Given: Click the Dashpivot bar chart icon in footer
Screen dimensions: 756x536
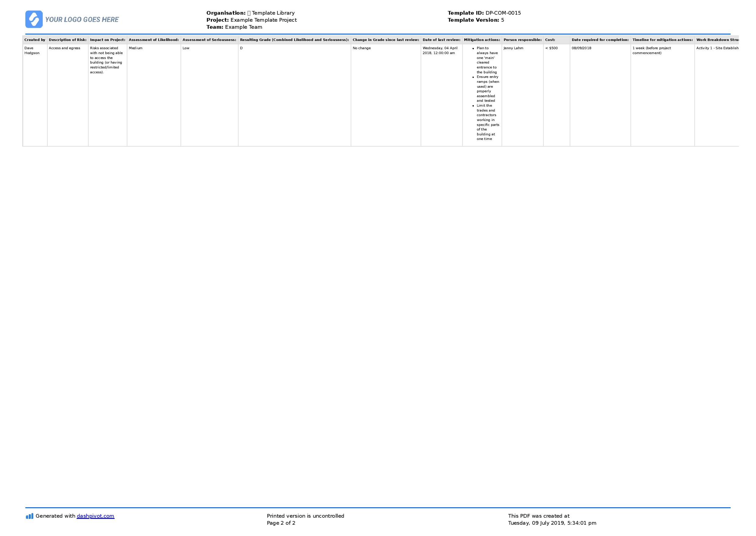Looking at the screenshot, I should [30, 516].
